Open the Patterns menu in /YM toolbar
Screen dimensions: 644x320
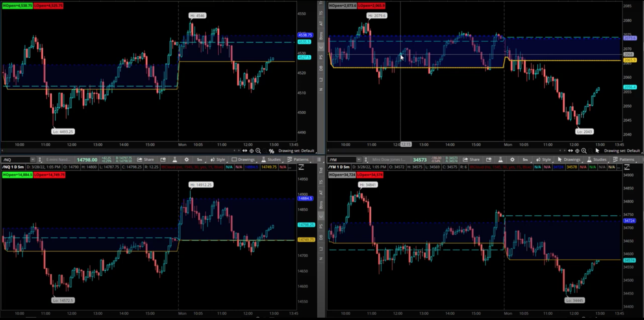624,160
